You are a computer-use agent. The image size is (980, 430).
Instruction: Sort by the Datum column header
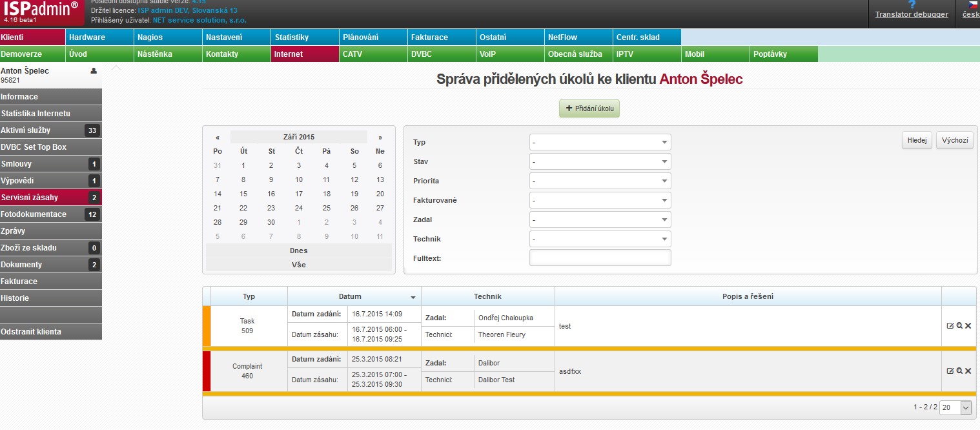(x=354, y=296)
